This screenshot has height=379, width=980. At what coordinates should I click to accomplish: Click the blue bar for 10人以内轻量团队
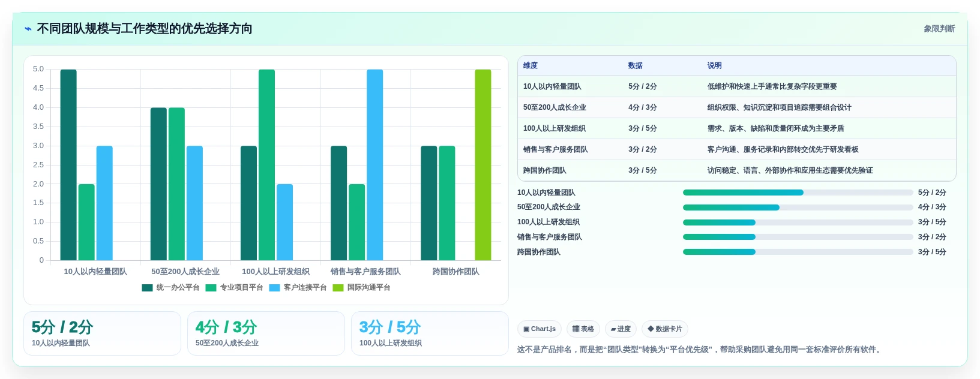point(104,203)
